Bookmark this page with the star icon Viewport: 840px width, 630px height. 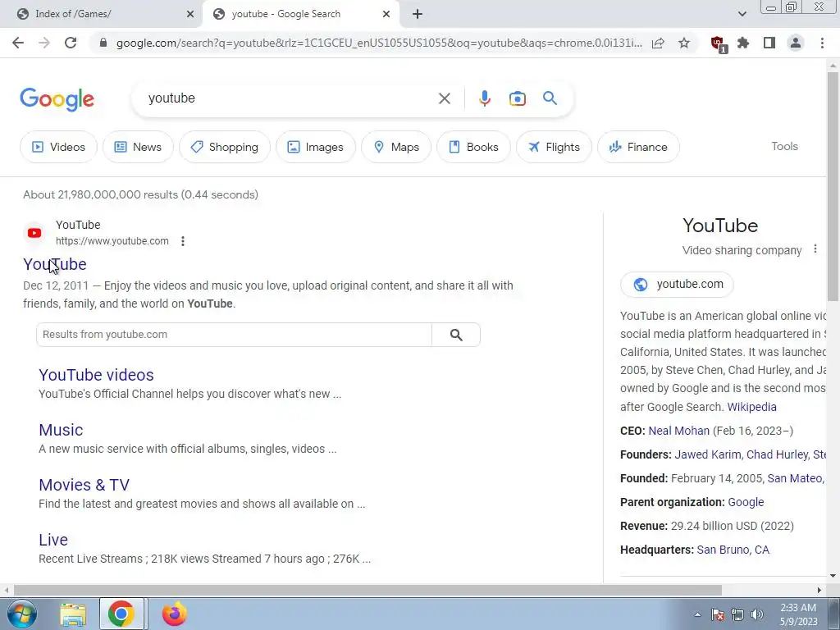pos(684,43)
